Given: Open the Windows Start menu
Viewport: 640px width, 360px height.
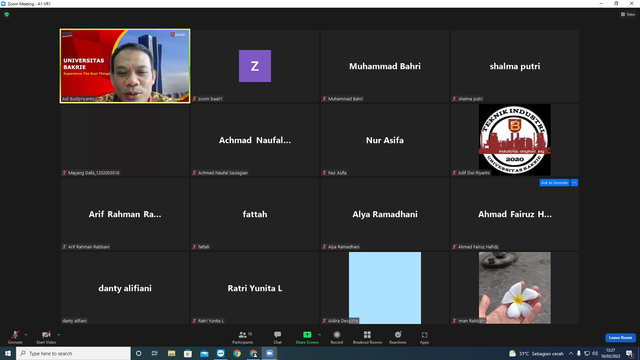Looking at the screenshot, I should (8, 353).
